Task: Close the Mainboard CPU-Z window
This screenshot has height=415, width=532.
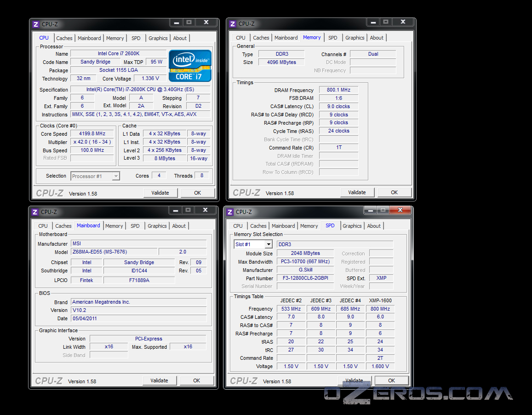Action: [205, 210]
